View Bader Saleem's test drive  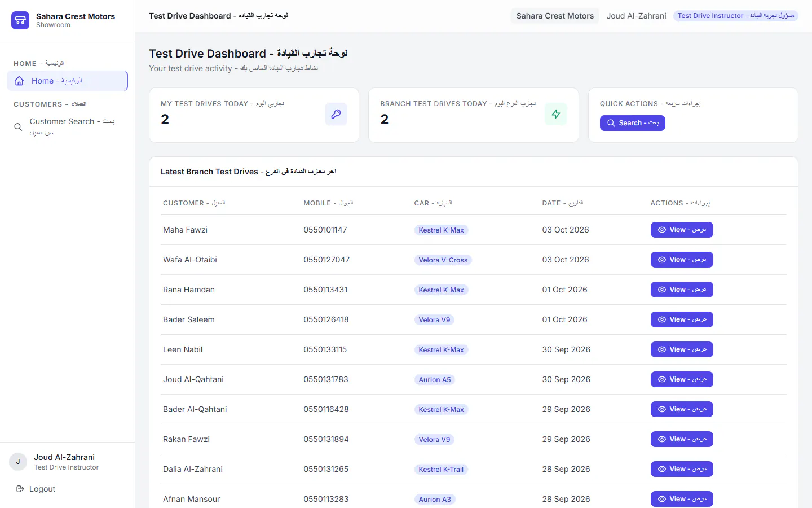pyautogui.click(x=682, y=319)
